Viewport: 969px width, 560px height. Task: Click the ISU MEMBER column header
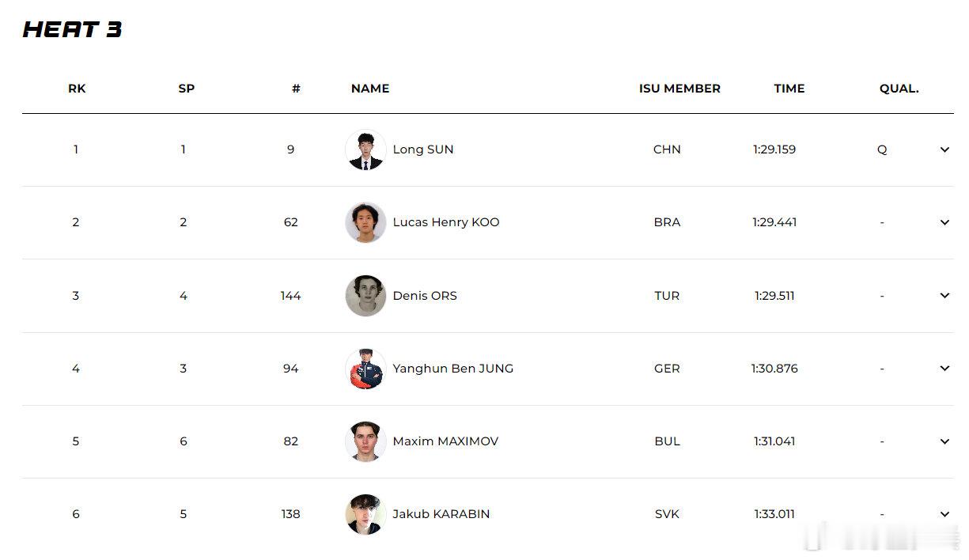(x=679, y=89)
